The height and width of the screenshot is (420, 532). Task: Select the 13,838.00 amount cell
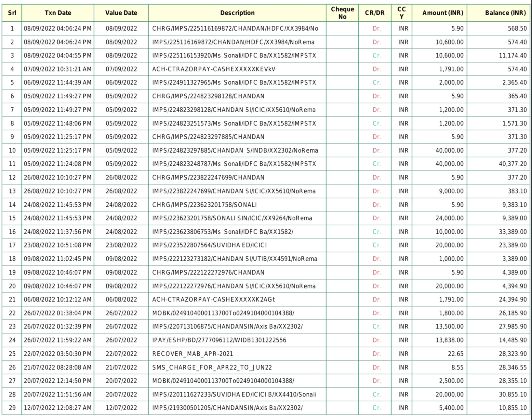[x=449, y=340]
